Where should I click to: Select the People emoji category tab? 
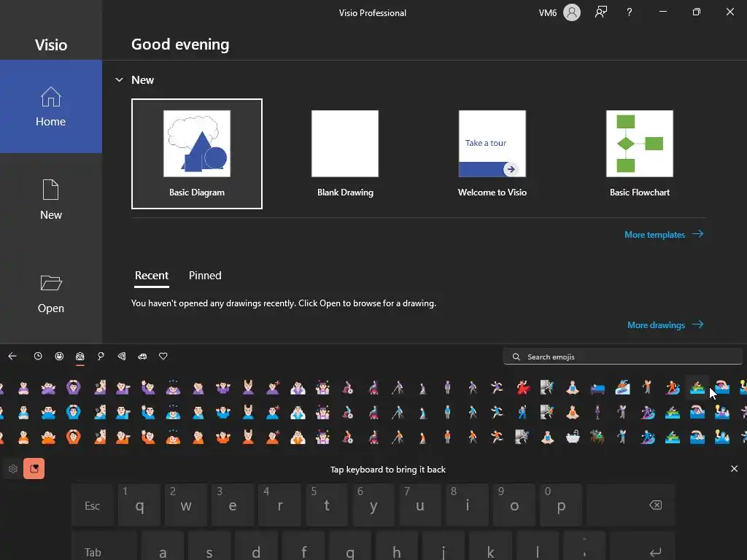tap(80, 356)
